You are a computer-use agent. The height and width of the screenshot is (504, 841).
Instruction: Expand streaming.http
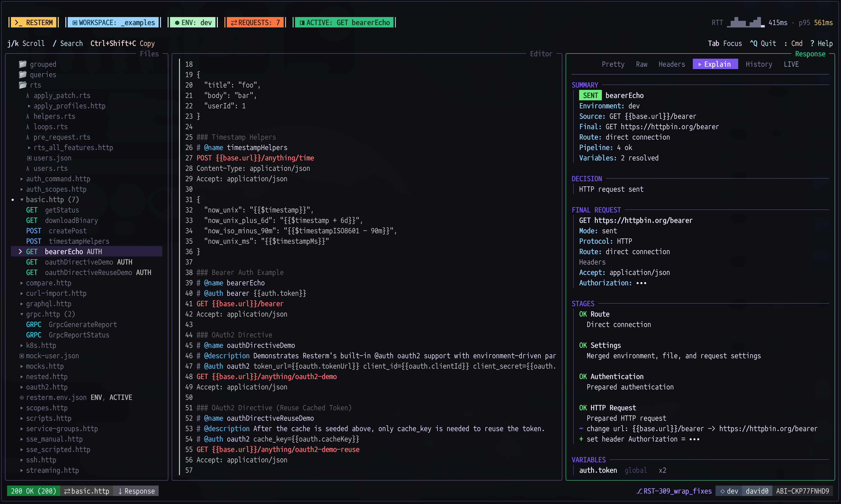22,470
